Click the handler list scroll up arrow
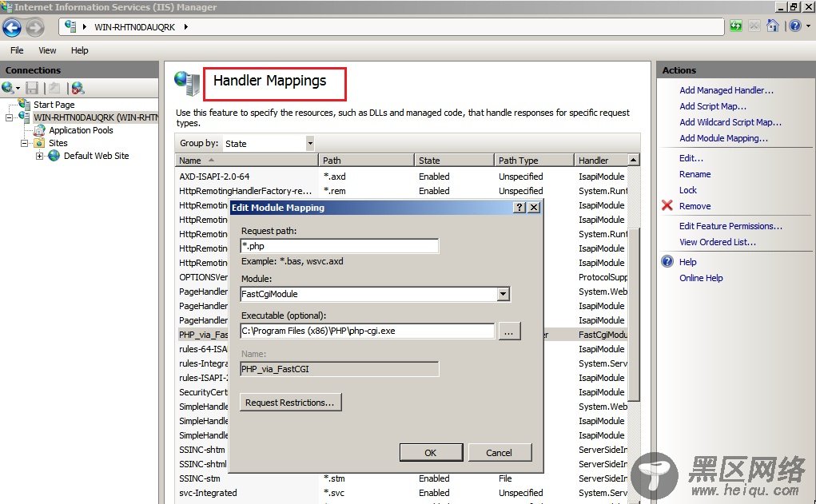Viewport: 816px width, 504px height. click(633, 161)
